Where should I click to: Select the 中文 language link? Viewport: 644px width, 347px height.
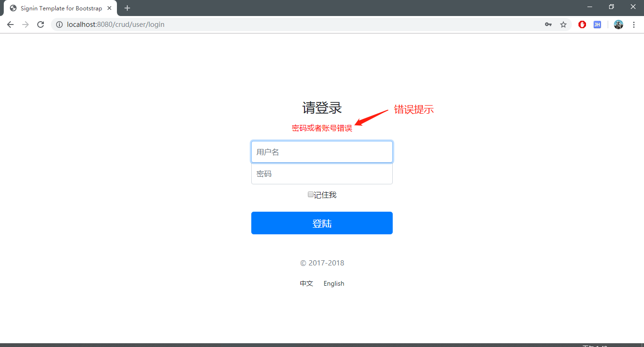(x=306, y=283)
